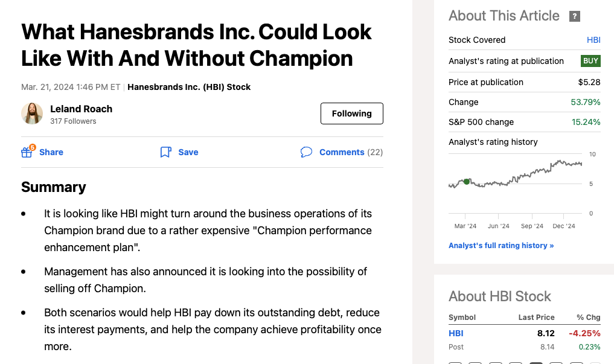This screenshot has width=614, height=364.
Task: Click the Save text label
Action: point(188,152)
